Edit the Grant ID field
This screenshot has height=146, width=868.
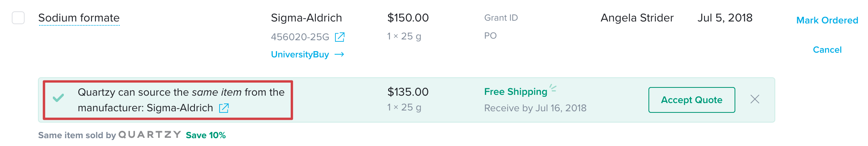tap(501, 18)
